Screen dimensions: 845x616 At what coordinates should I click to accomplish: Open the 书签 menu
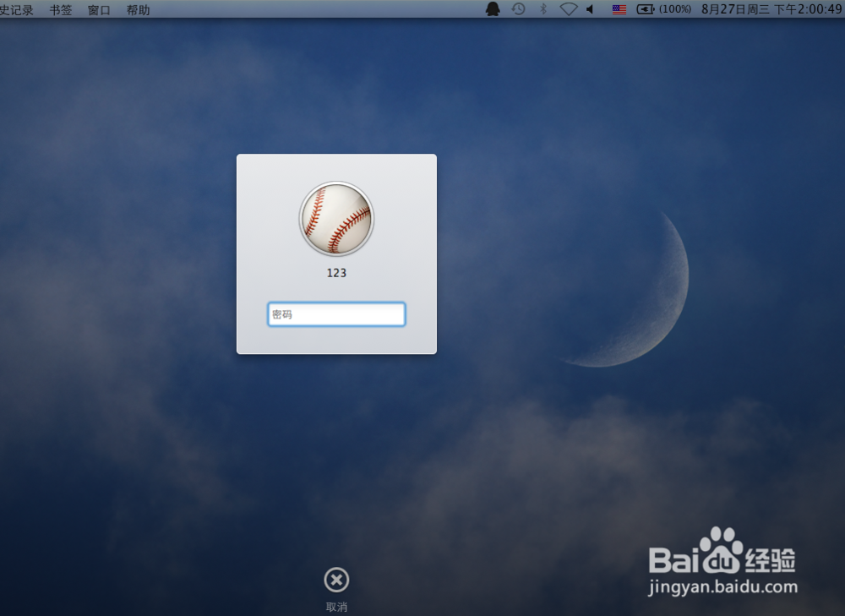(x=61, y=9)
